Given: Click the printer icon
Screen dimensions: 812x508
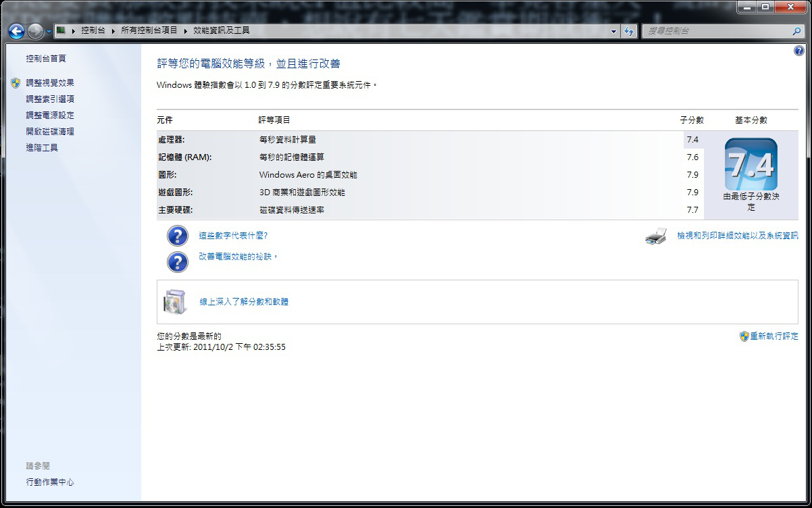Looking at the screenshot, I should pyautogui.click(x=656, y=236).
